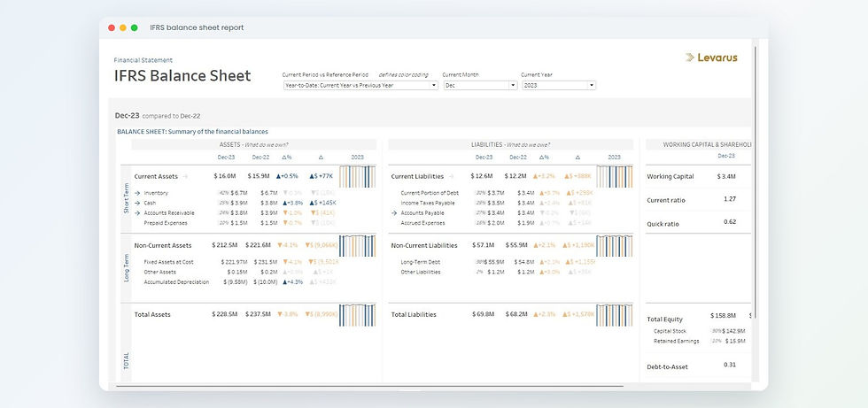Image resolution: width=868 pixels, height=408 pixels.
Task: Click the ASSETS - What do we own? header
Action: click(253, 145)
